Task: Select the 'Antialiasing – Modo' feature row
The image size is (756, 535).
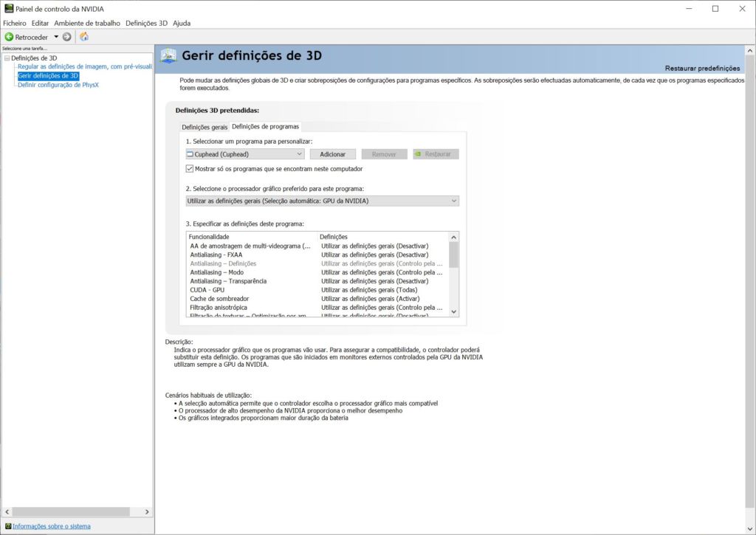Action: tap(317, 272)
